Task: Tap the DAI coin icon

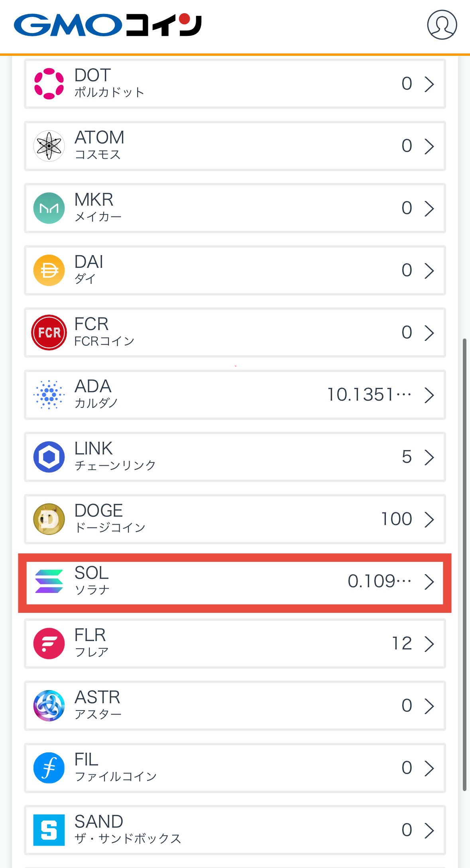Action: (x=49, y=270)
